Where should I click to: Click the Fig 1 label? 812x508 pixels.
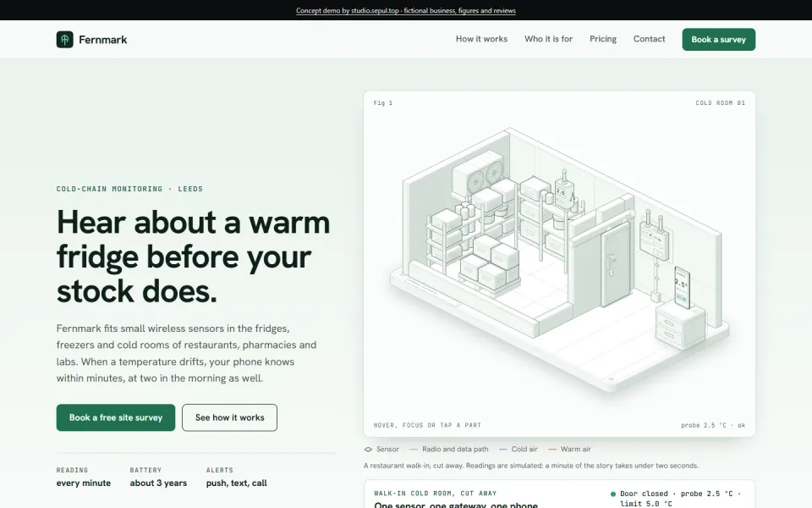coord(383,103)
